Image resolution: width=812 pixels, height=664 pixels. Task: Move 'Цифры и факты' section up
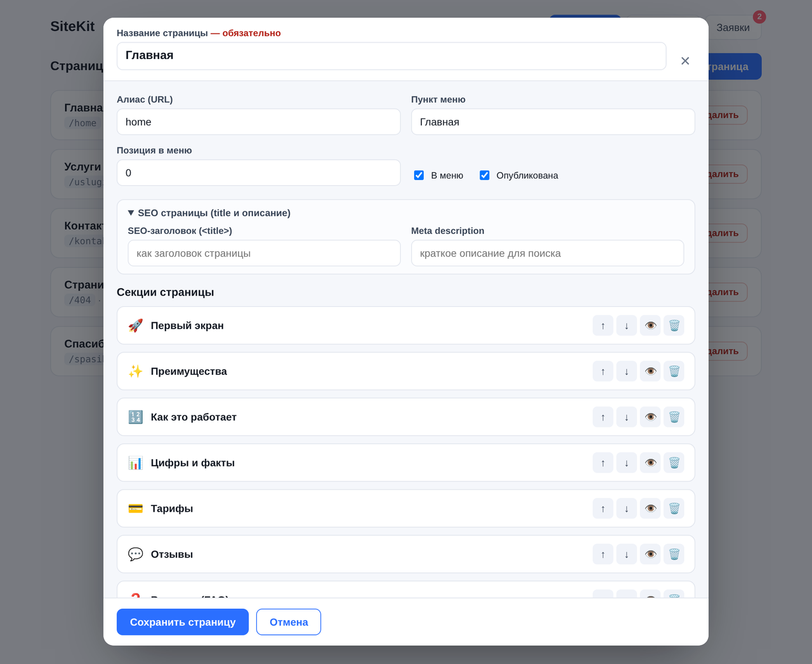603,462
